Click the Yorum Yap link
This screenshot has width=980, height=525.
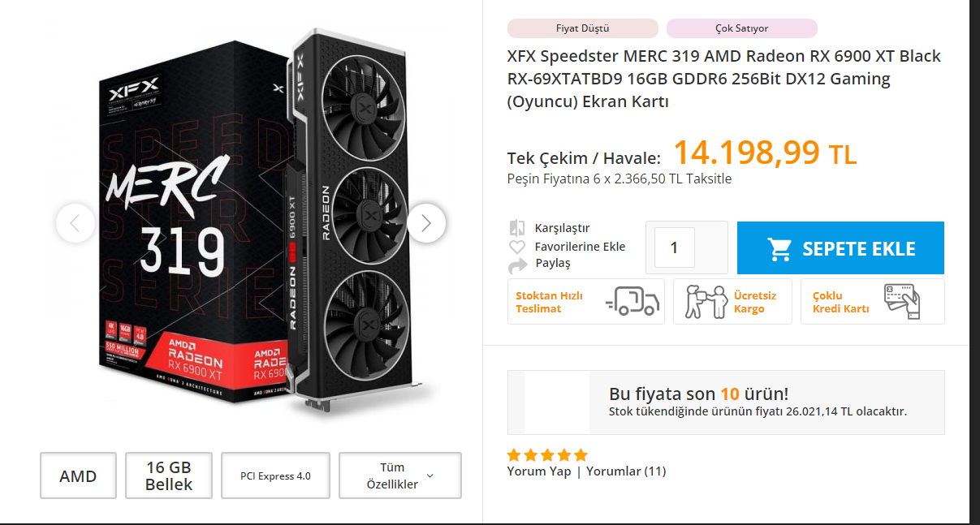[538, 471]
